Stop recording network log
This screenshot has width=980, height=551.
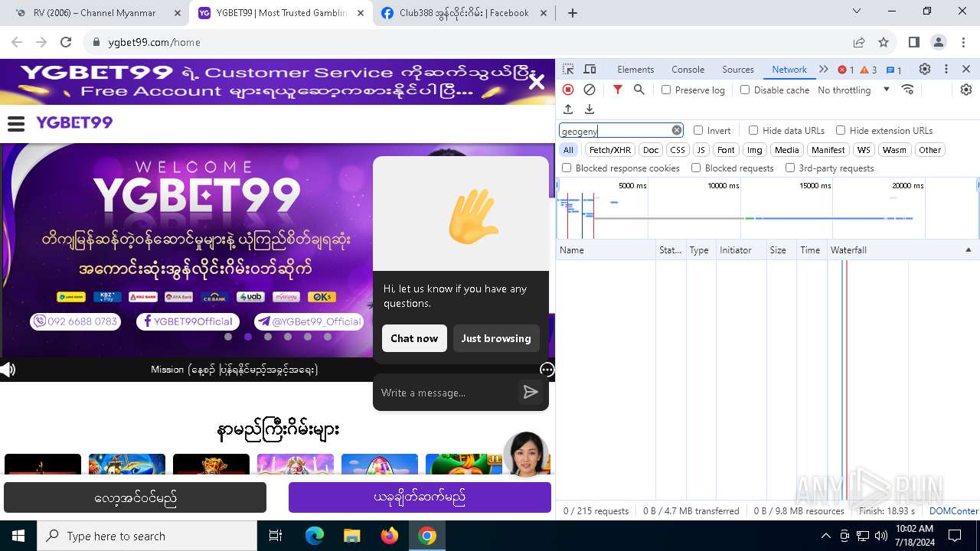pos(568,90)
